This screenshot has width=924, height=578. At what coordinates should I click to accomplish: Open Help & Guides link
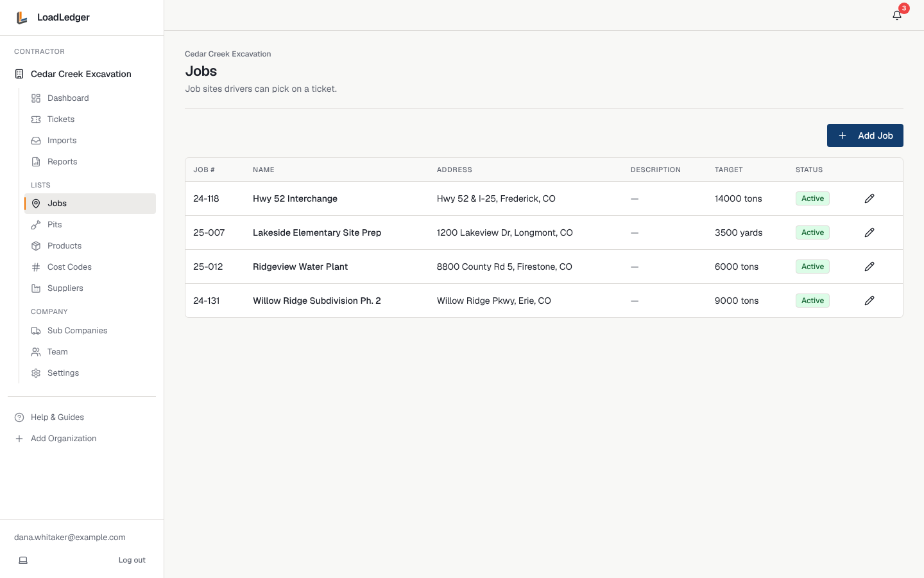tap(81, 417)
